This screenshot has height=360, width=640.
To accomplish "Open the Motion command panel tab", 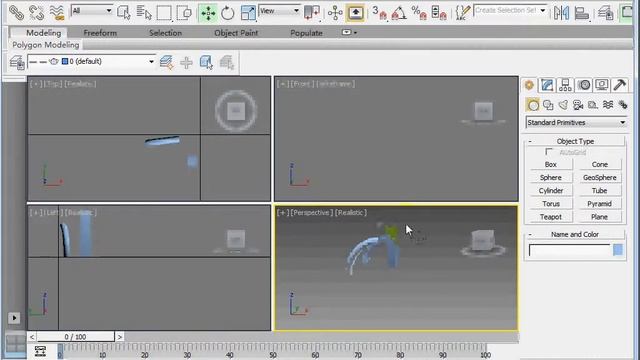I will pyautogui.click(x=584, y=85).
